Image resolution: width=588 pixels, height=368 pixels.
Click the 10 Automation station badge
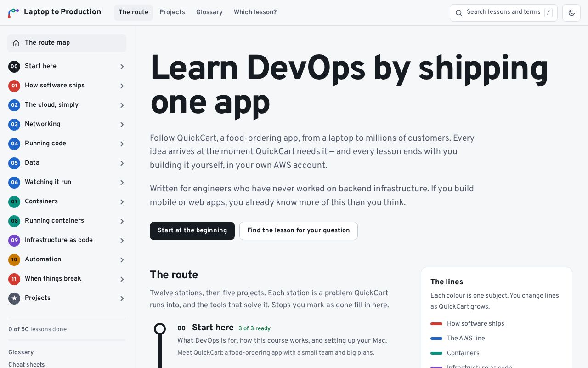[x=14, y=260]
